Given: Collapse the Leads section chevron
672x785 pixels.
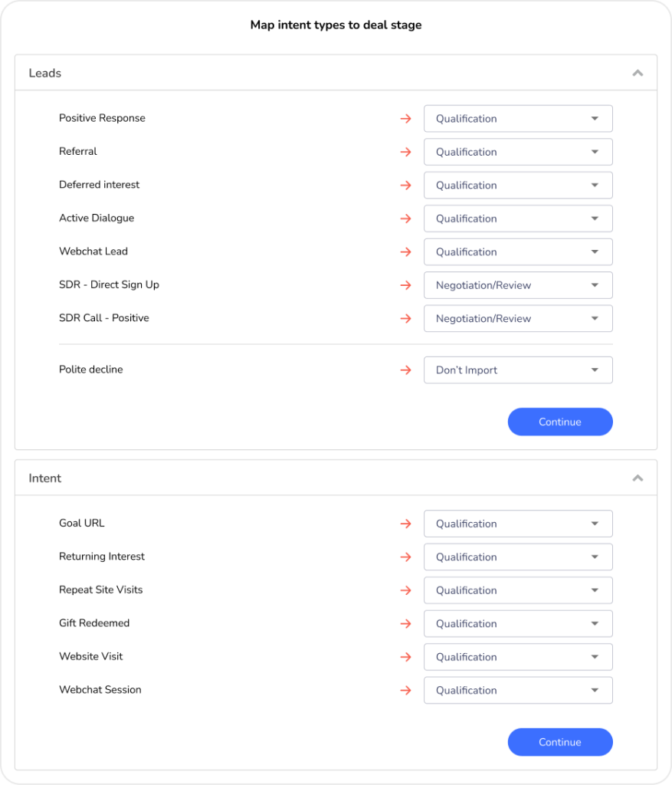Looking at the screenshot, I should point(637,74).
